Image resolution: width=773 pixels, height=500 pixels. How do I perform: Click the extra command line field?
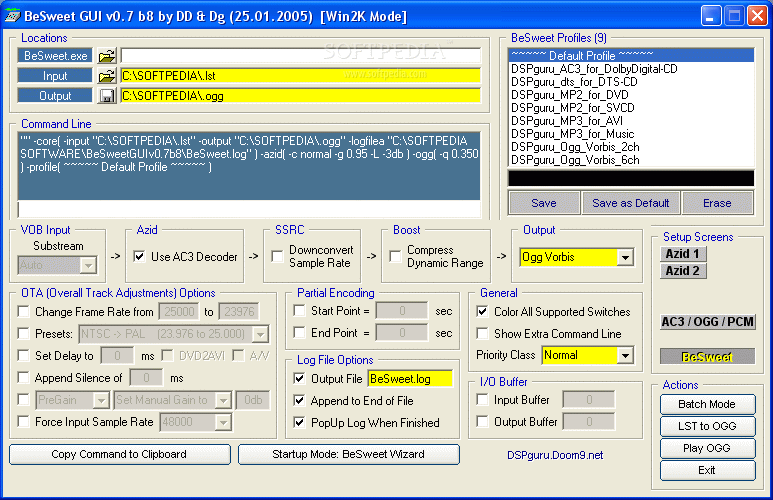coord(249,209)
